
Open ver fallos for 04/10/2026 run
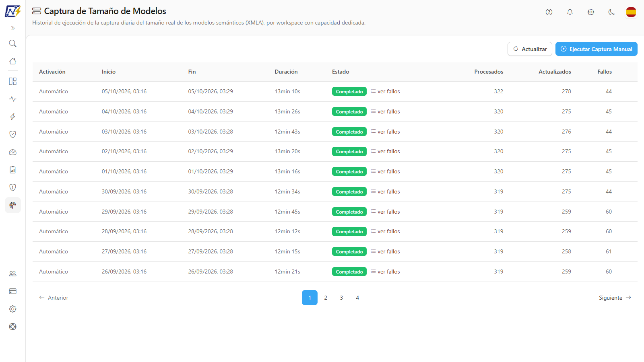pyautogui.click(x=385, y=111)
